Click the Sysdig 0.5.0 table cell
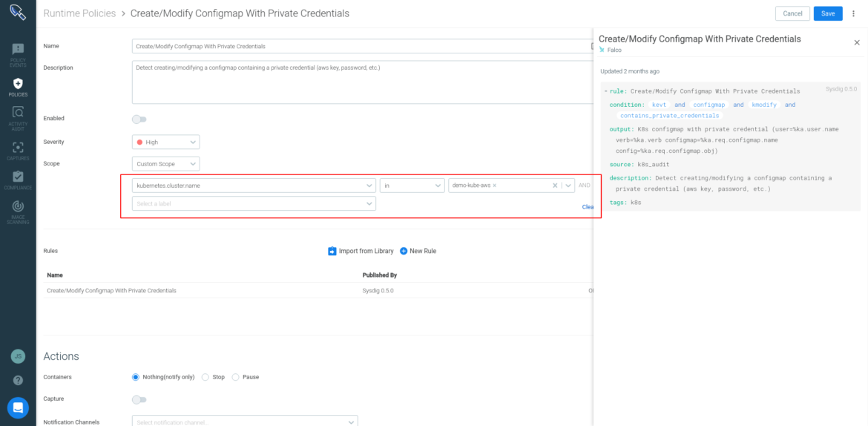This screenshot has width=868, height=426. (x=378, y=290)
